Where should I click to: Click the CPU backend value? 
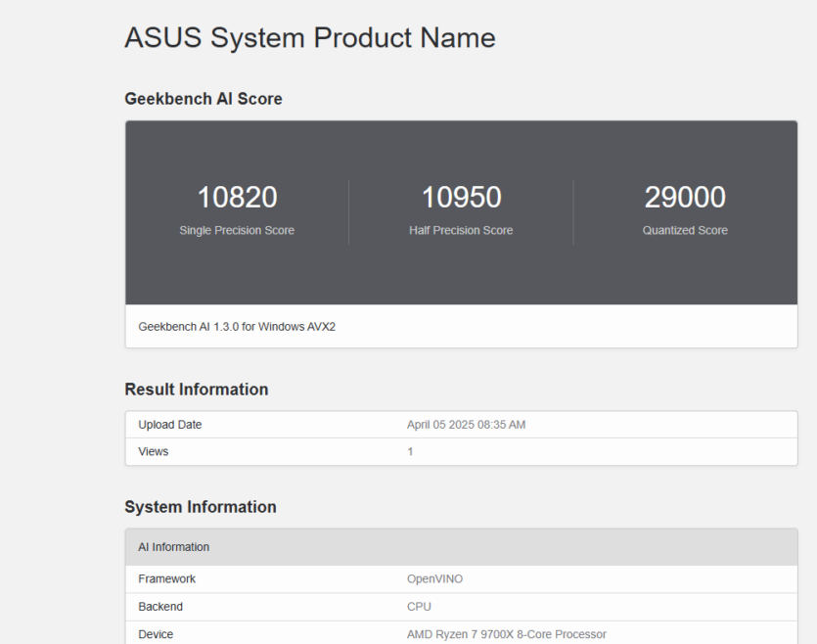tap(419, 607)
